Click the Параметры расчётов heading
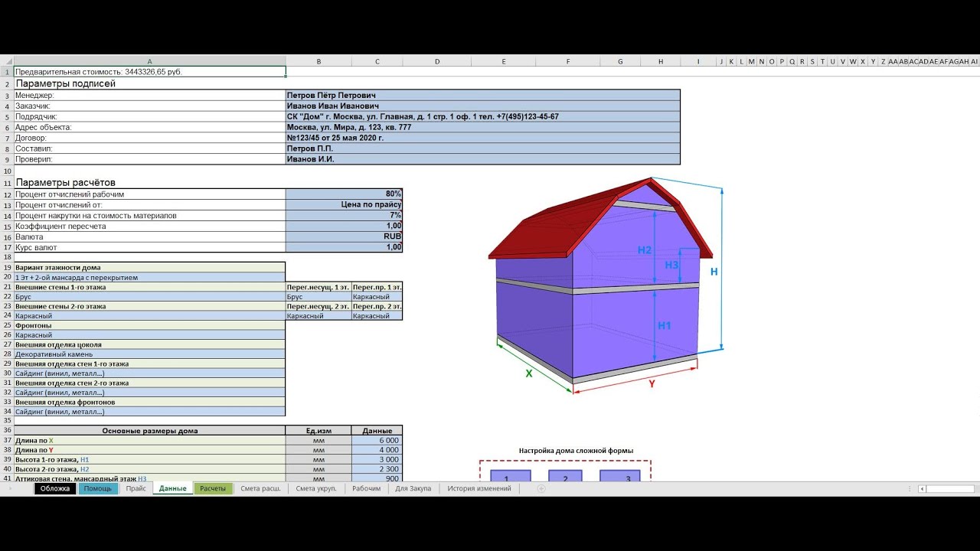 (66, 183)
